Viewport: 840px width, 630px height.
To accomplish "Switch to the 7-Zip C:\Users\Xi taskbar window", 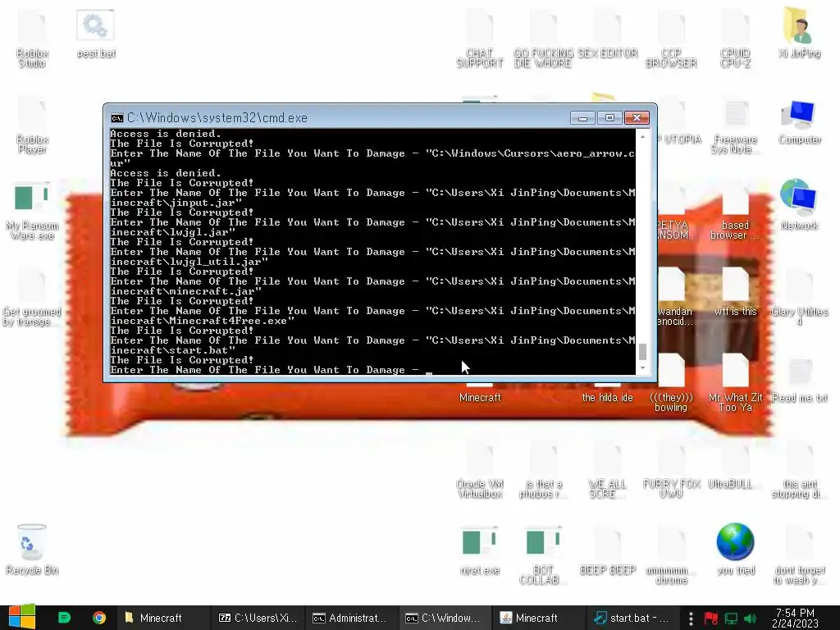I will click(x=258, y=618).
